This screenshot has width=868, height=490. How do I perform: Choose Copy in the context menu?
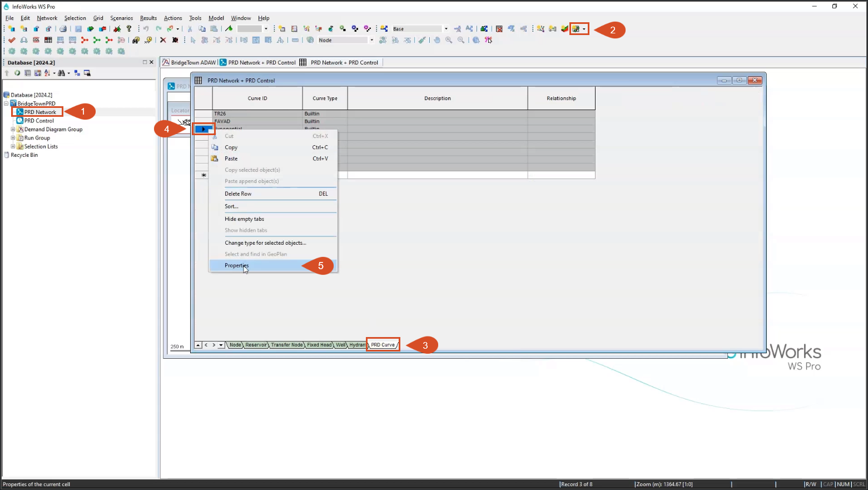point(272,147)
